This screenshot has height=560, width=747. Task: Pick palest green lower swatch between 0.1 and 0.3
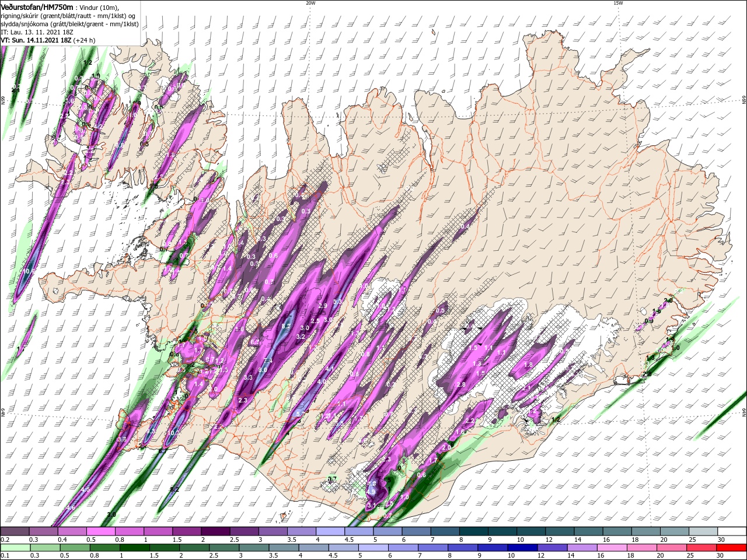pyautogui.click(x=15, y=548)
